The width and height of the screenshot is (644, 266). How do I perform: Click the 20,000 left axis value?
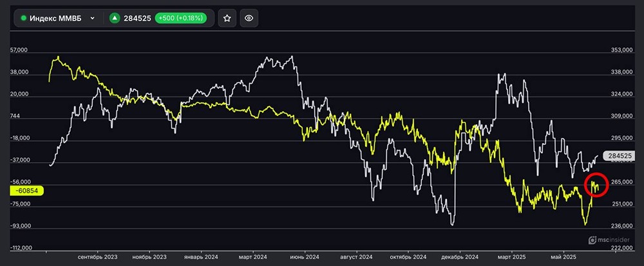[19, 95]
